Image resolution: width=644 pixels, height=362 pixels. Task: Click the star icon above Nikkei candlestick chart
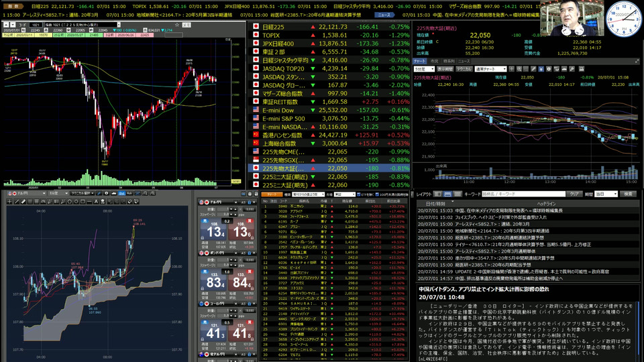click(x=177, y=25)
